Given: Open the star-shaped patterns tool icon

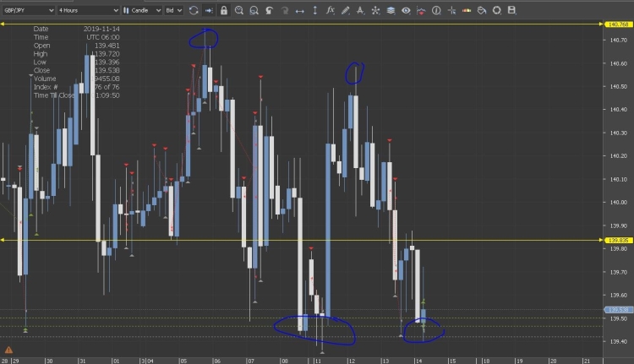Looking at the screenshot, I should (x=375, y=10).
